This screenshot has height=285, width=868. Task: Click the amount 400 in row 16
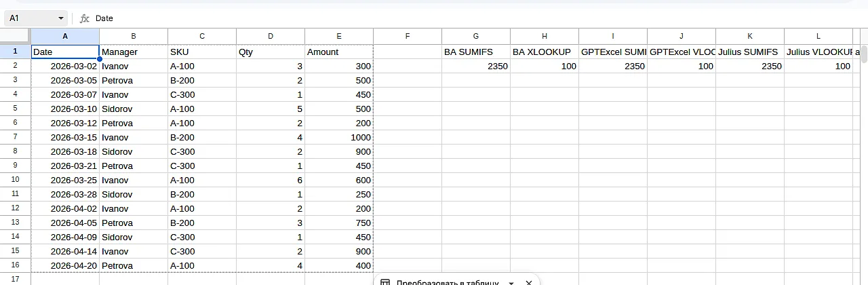(x=339, y=265)
